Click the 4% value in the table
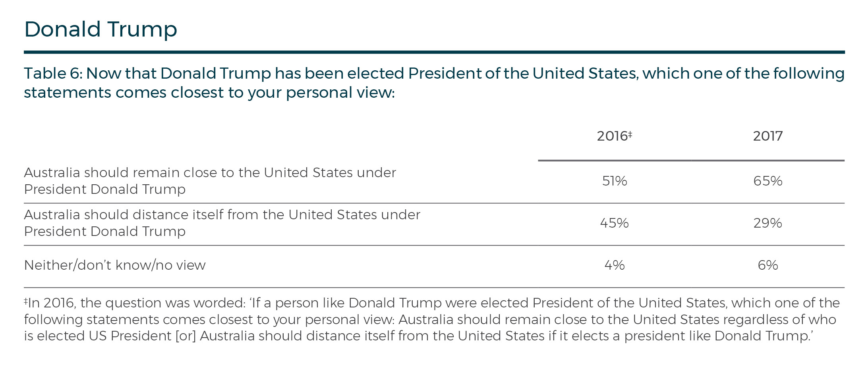The width and height of the screenshot is (868, 365). click(614, 265)
